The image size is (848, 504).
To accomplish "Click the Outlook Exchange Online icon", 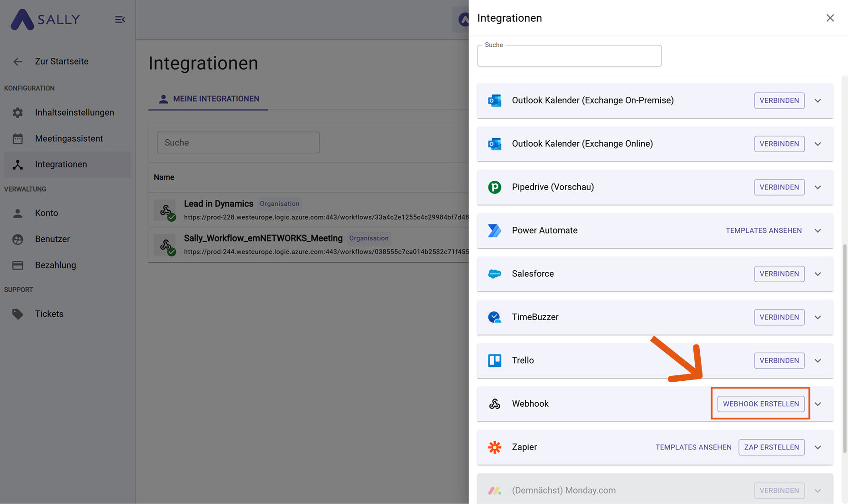I will click(x=495, y=144).
